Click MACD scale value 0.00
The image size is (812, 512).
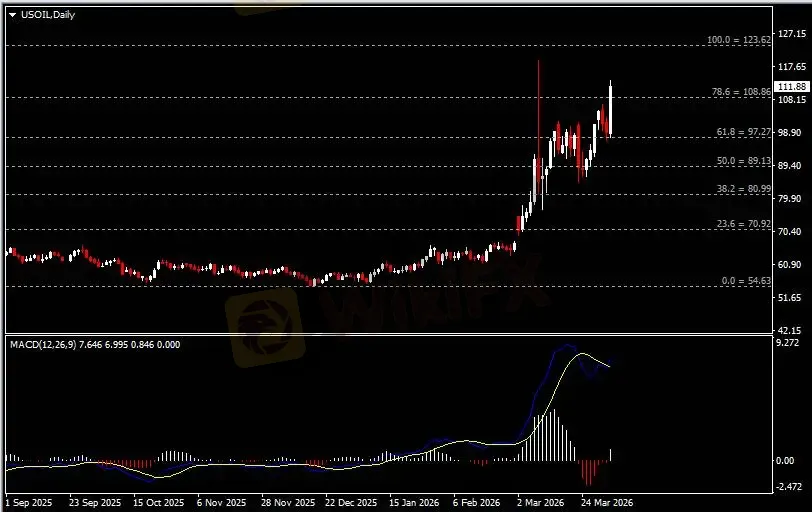[x=786, y=461]
